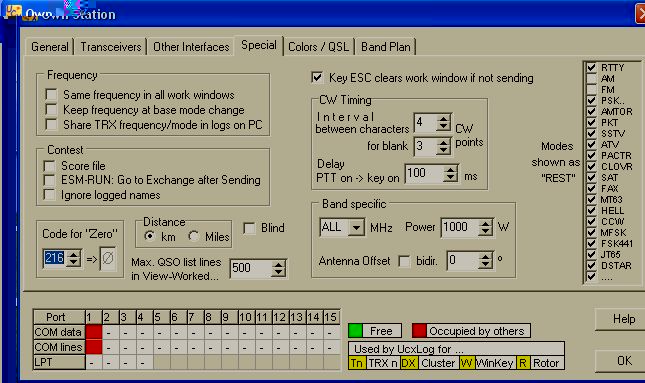Toggle MT63 in the modes list
The image size is (645, 383).
(592, 200)
